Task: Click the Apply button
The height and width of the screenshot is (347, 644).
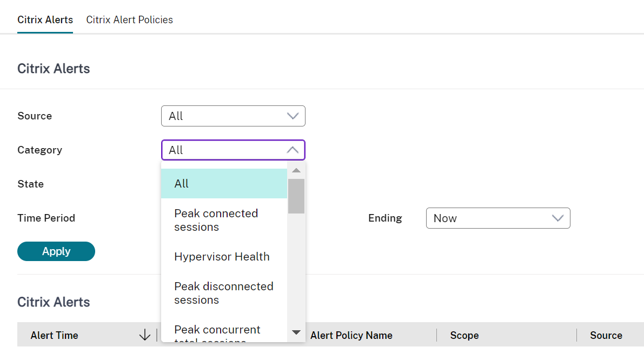Action: click(x=56, y=251)
